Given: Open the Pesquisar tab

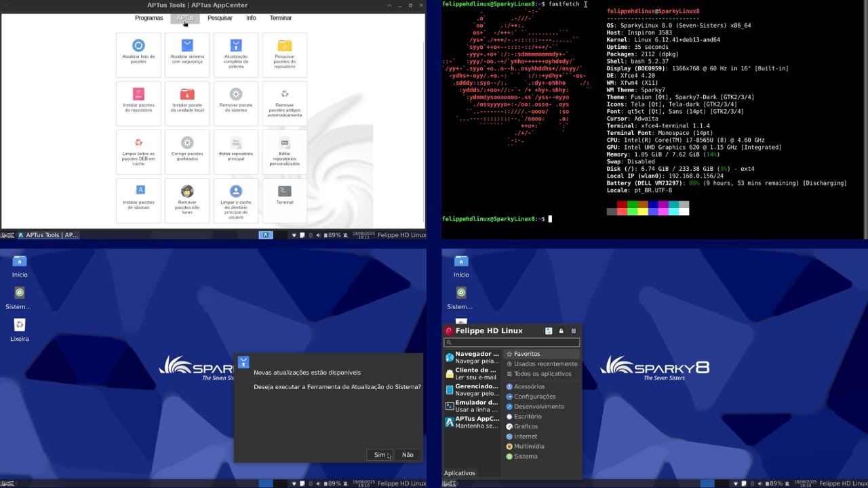Looking at the screenshot, I should coord(220,18).
